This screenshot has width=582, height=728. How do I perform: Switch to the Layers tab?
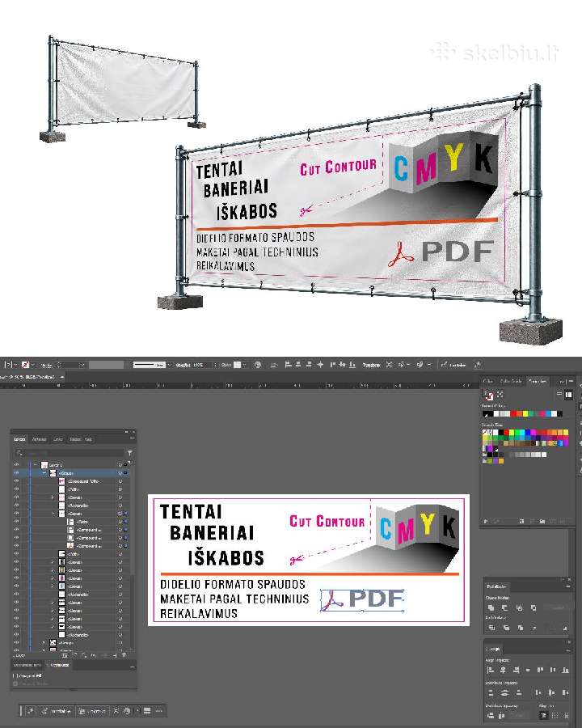pyautogui.click(x=19, y=438)
